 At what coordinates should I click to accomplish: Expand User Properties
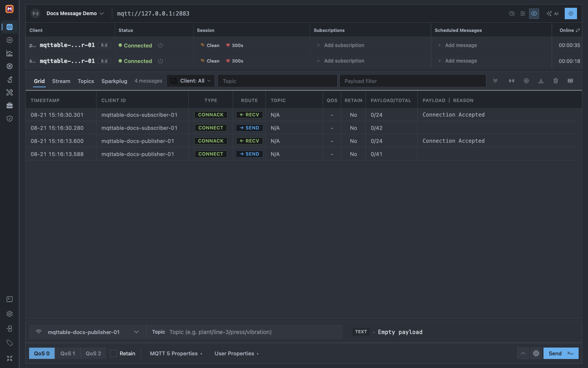click(236, 353)
